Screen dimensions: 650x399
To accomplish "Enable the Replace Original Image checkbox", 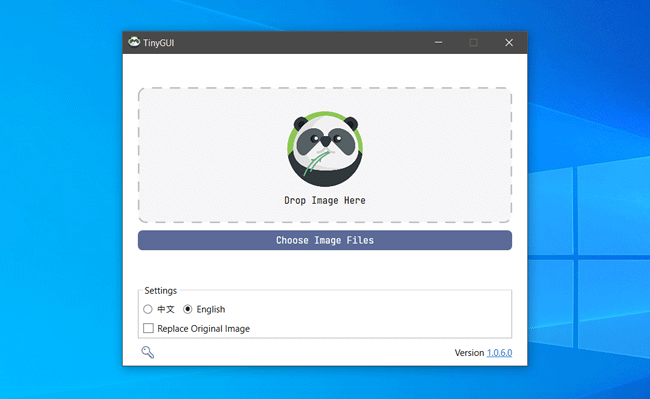I will pos(148,328).
